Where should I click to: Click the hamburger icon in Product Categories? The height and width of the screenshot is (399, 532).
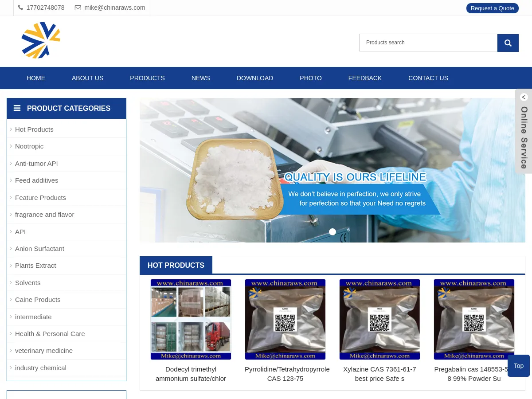tap(17, 108)
